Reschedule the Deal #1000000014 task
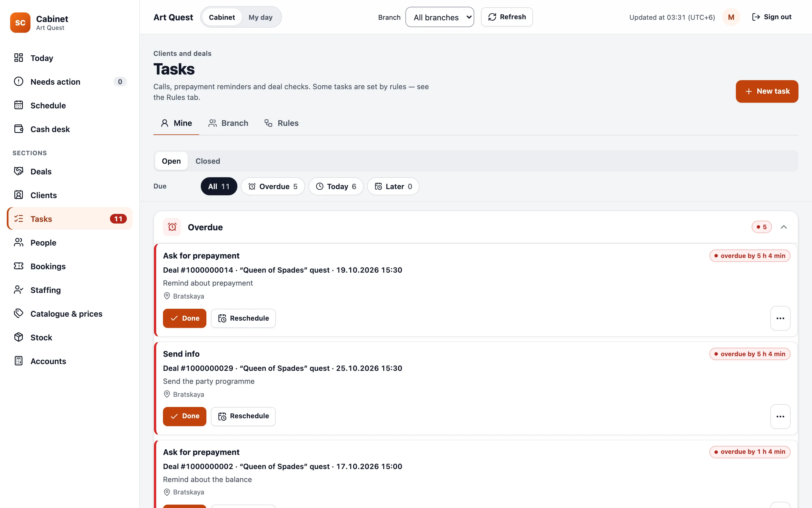This screenshot has height=508, width=812. [243, 318]
